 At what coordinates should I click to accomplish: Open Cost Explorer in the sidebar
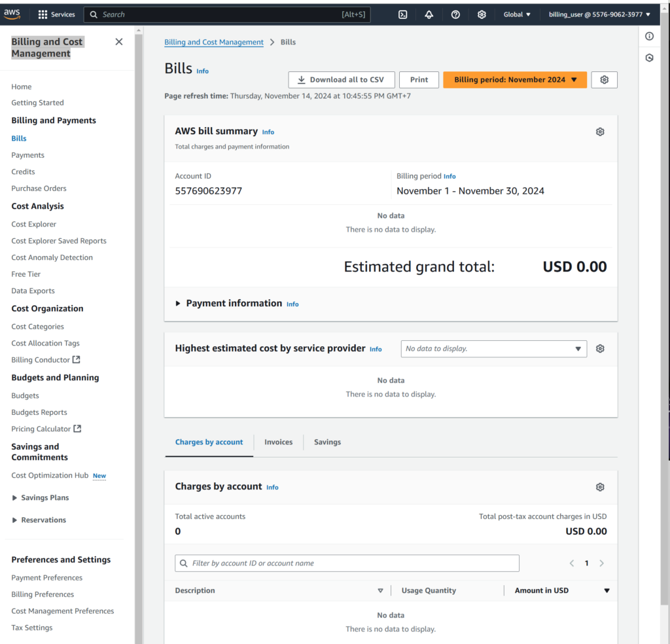pos(34,224)
